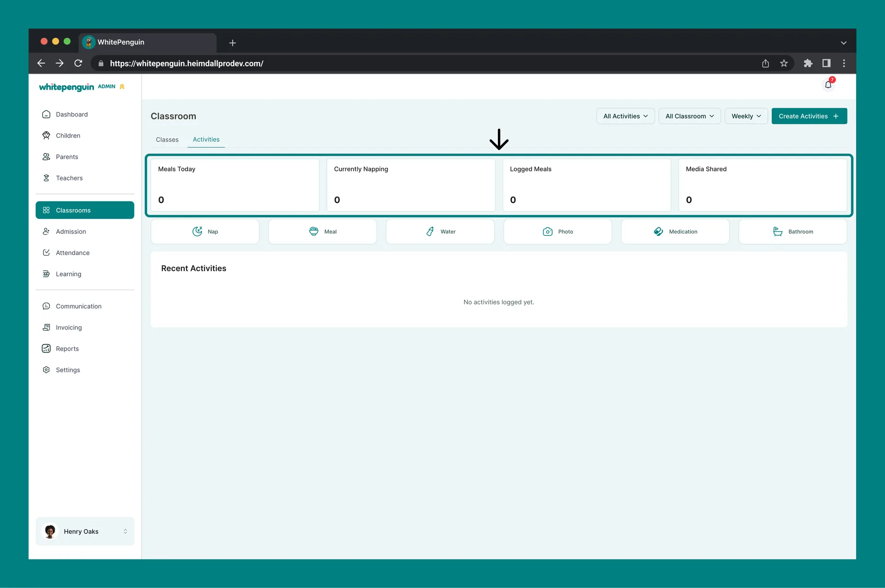Click the Meal bowl icon

tap(314, 231)
